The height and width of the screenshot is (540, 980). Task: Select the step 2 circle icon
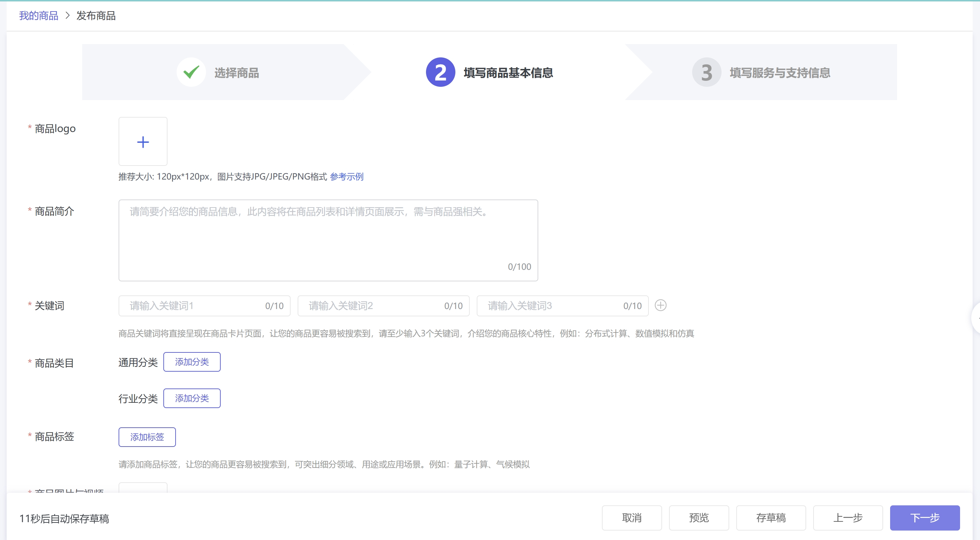[x=441, y=72]
